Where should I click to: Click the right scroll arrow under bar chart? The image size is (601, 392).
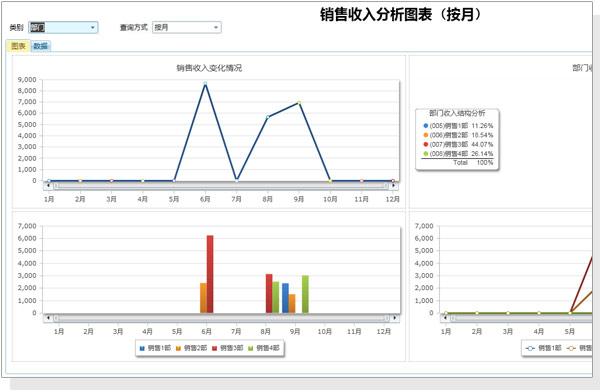tap(395, 318)
